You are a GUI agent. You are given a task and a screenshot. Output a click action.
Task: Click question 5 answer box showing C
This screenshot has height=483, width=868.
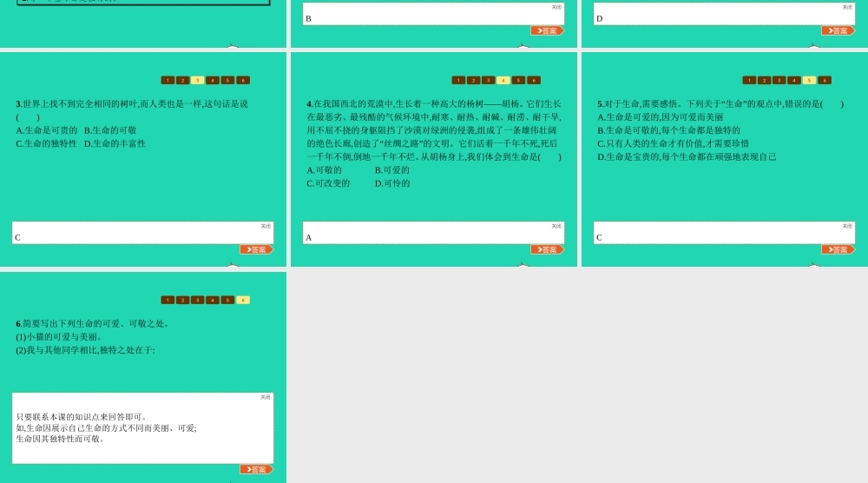pyautogui.click(x=724, y=233)
